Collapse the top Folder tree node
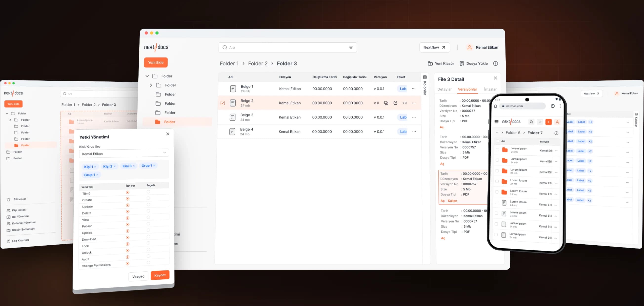Image resolution: width=644 pixels, height=306 pixels. [147, 76]
